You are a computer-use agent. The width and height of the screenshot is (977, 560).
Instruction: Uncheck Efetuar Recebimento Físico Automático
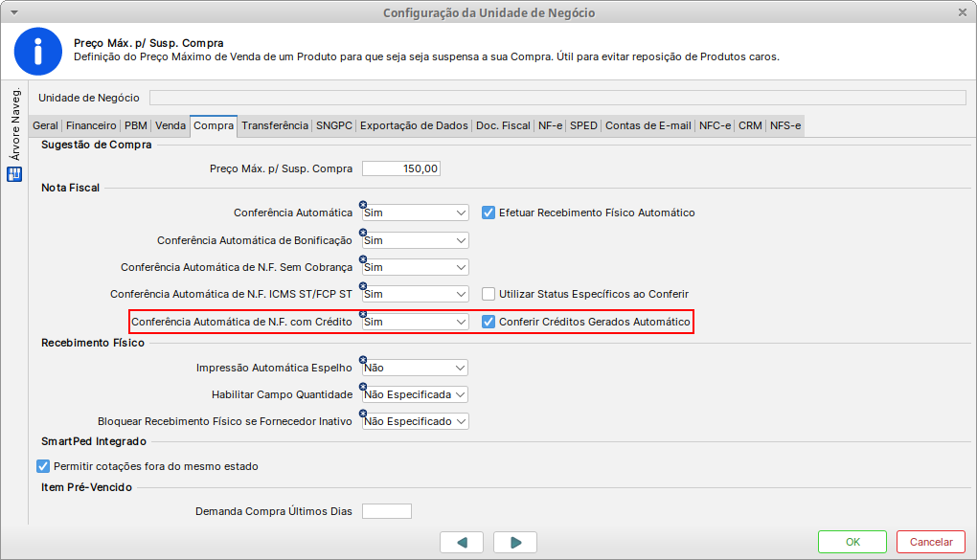click(x=488, y=213)
